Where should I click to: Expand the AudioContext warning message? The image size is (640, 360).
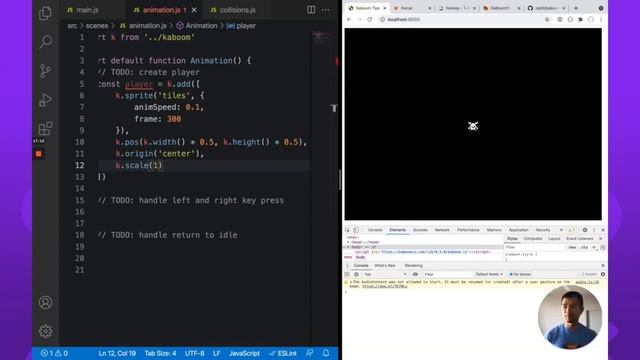pos(350,282)
